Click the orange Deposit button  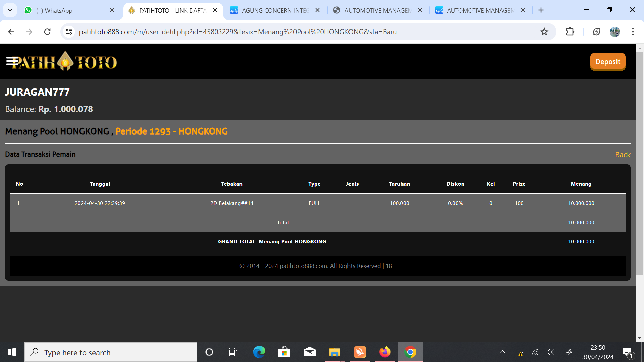pyautogui.click(x=607, y=62)
